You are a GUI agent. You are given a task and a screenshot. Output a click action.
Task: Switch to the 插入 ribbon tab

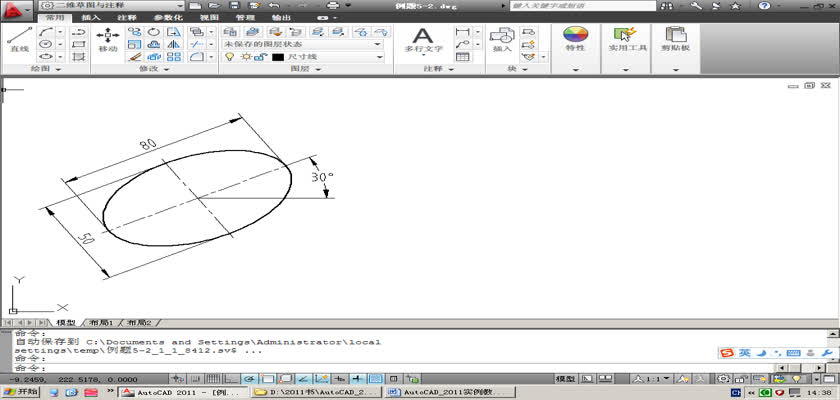tap(91, 17)
